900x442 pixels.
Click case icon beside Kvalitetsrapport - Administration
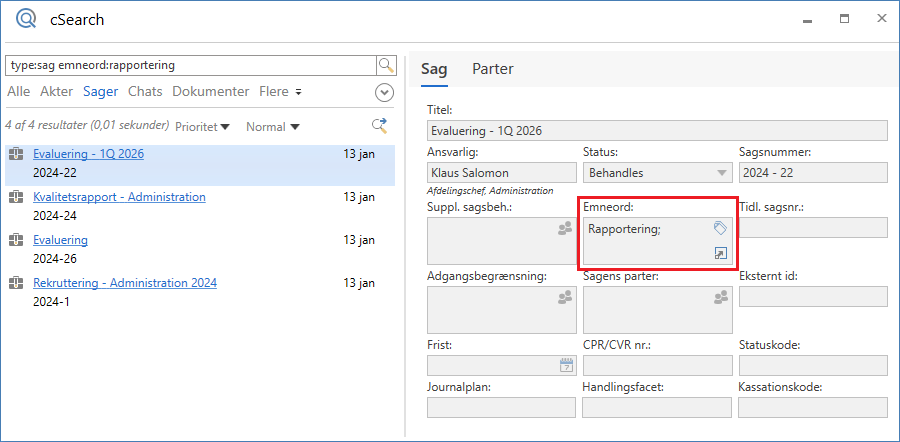pyautogui.click(x=17, y=197)
